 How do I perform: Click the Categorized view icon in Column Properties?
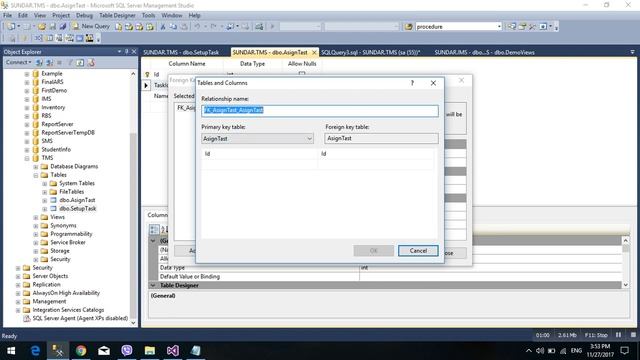[x=154, y=229]
